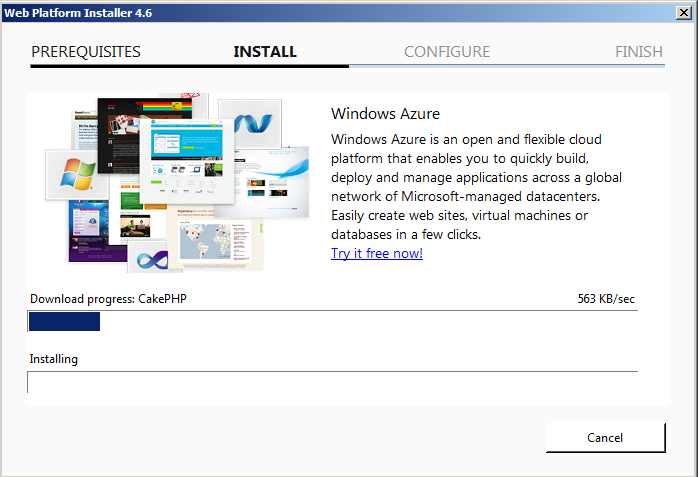Viewport: 698px width, 477px height.
Task: Open the 'Try it free now!' link
Action: click(377, 253)
